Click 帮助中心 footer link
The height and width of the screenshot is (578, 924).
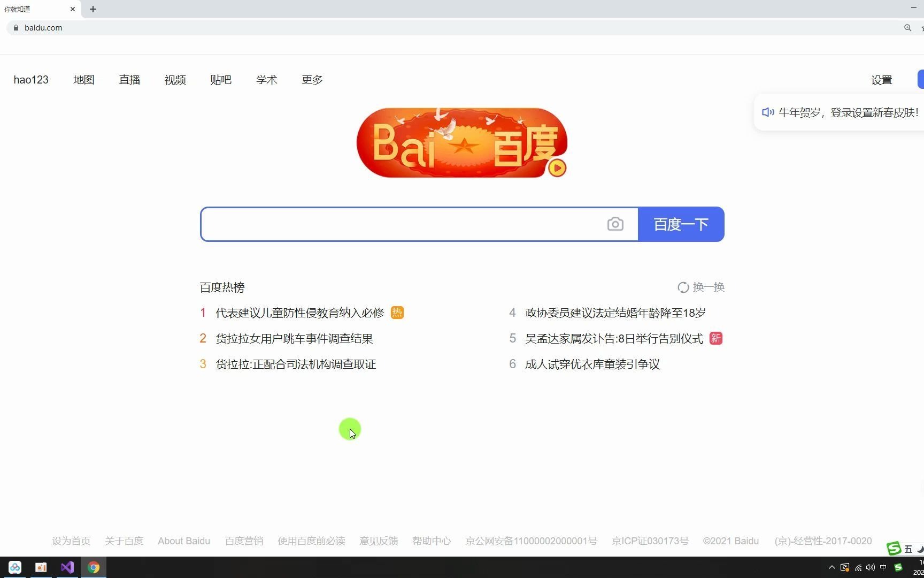(x=432, y=541)
